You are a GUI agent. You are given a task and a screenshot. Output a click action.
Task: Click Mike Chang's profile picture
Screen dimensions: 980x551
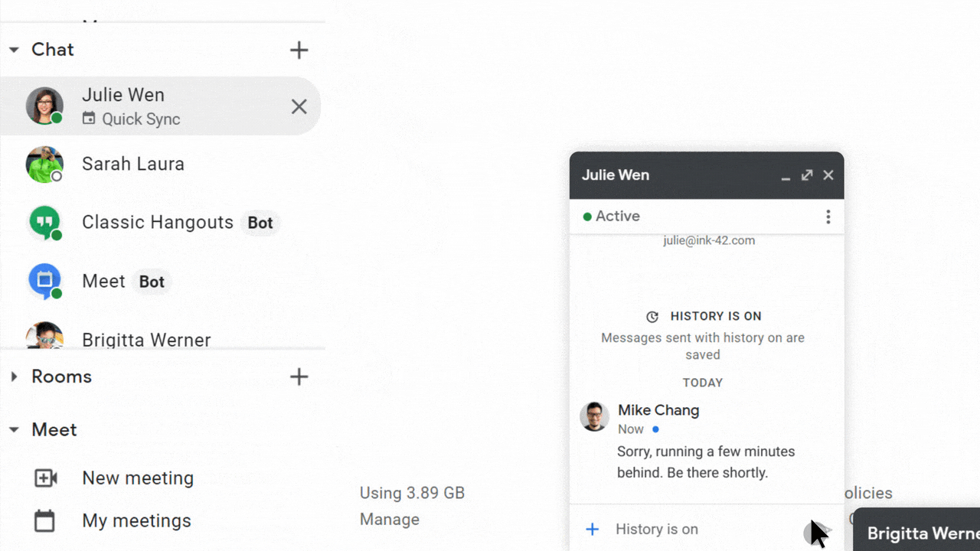(594, 417)
